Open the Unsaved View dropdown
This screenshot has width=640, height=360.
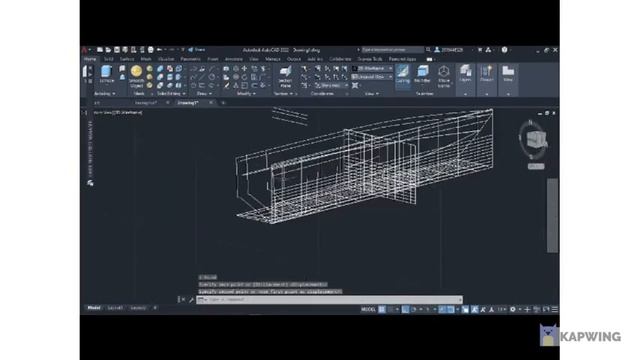tap(372, 77)
